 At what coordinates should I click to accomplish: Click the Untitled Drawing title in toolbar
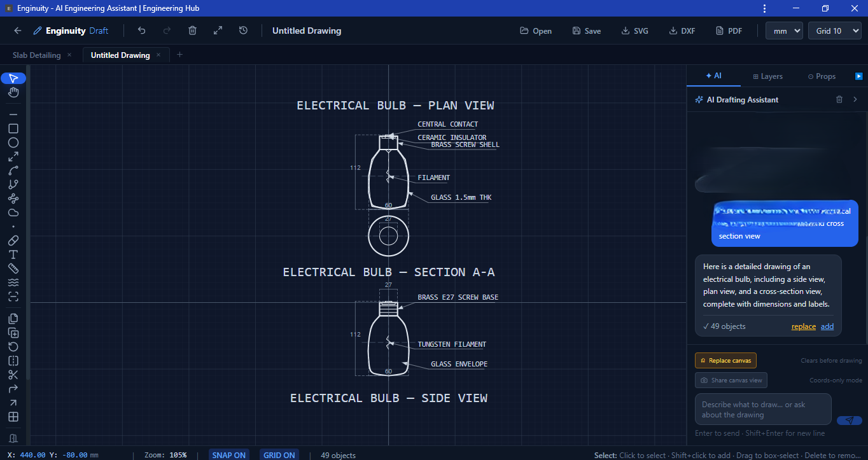coord(307,31)
